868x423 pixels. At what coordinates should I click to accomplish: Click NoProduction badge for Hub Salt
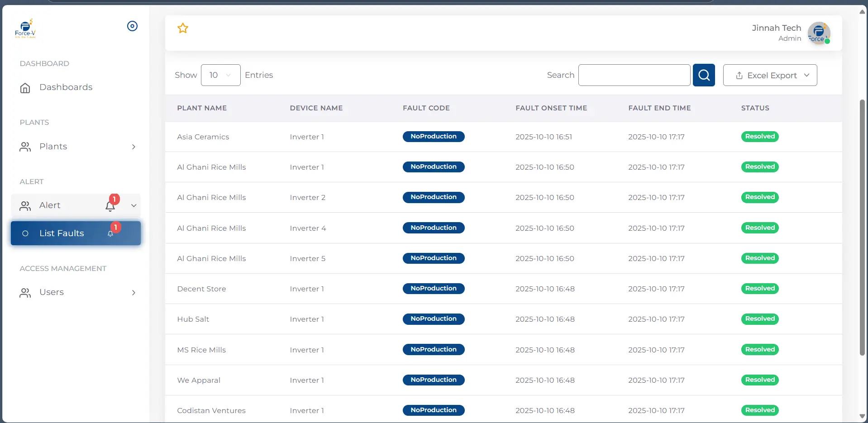434,319
